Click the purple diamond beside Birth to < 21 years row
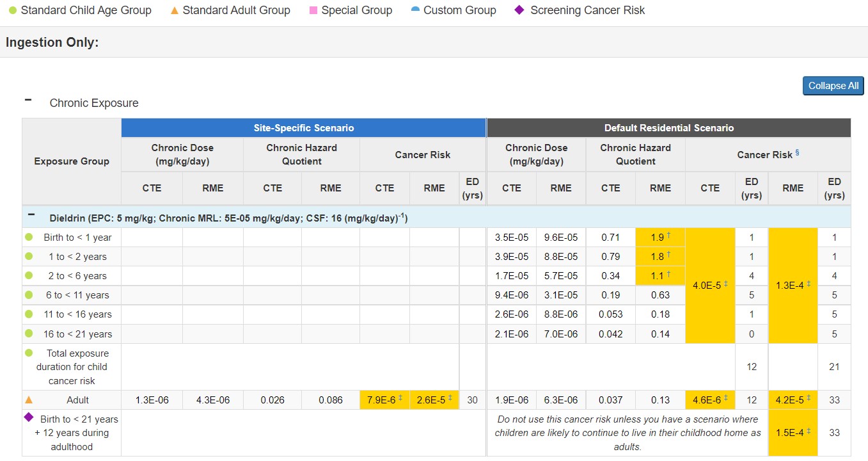Viewport: 868px width, 461px height. 28,419
